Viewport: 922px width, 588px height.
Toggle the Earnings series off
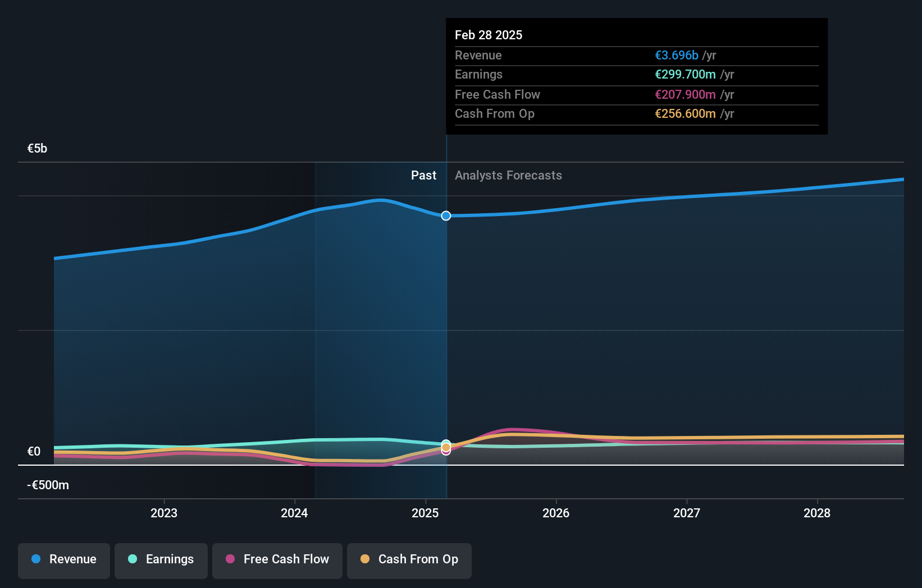[x=161, y=561]
